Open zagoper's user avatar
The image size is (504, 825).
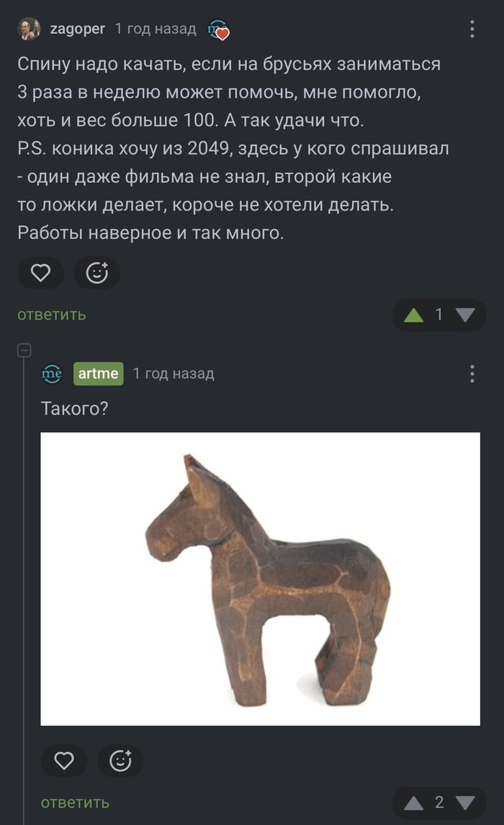click(x=29, y=28)
